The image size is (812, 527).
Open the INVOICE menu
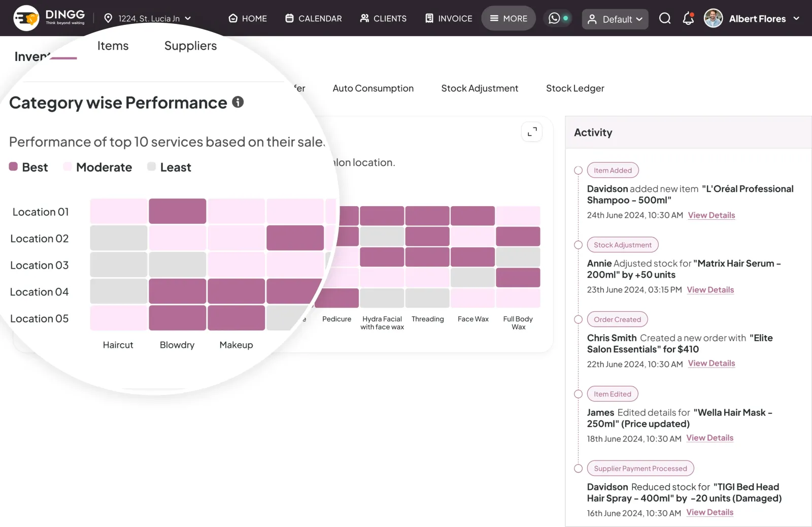449,18
